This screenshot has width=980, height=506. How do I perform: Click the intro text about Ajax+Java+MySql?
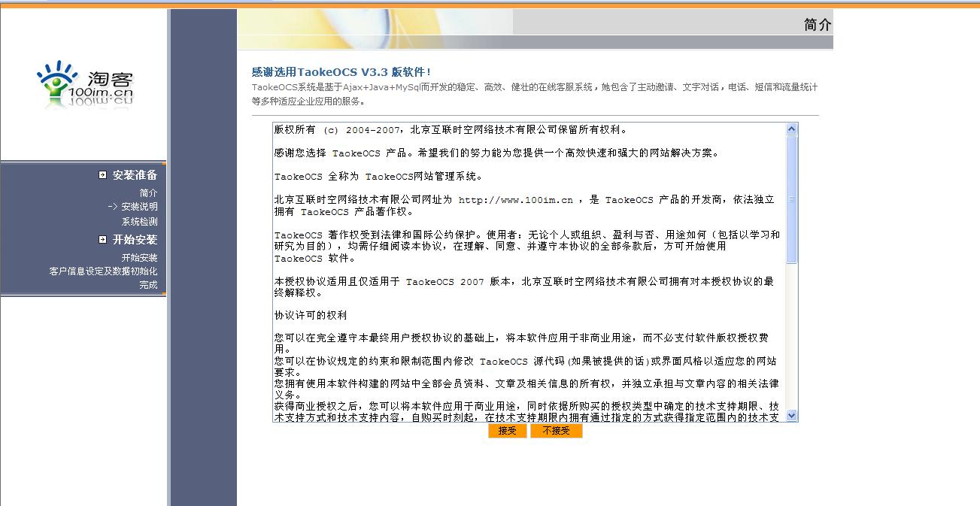tap(534, 94)
